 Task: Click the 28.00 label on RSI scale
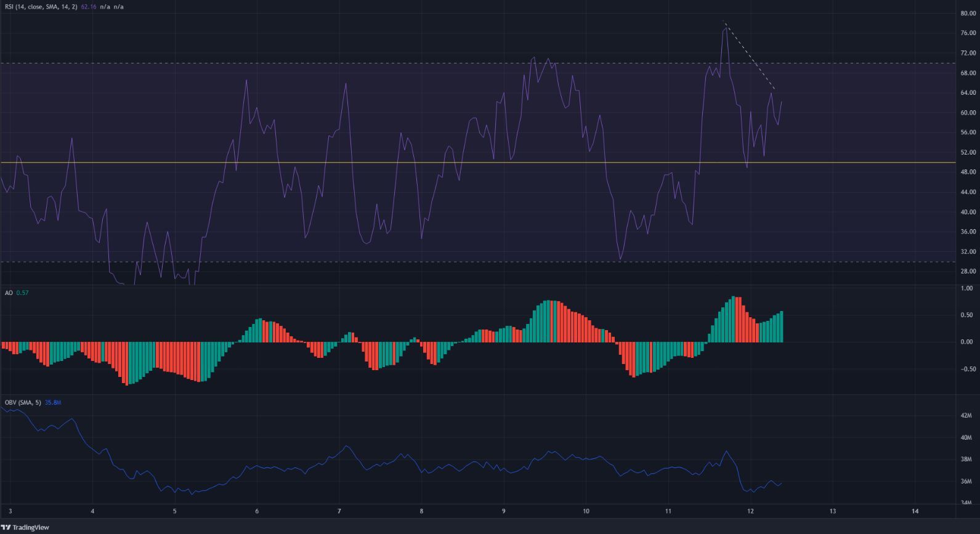(968, 272)
